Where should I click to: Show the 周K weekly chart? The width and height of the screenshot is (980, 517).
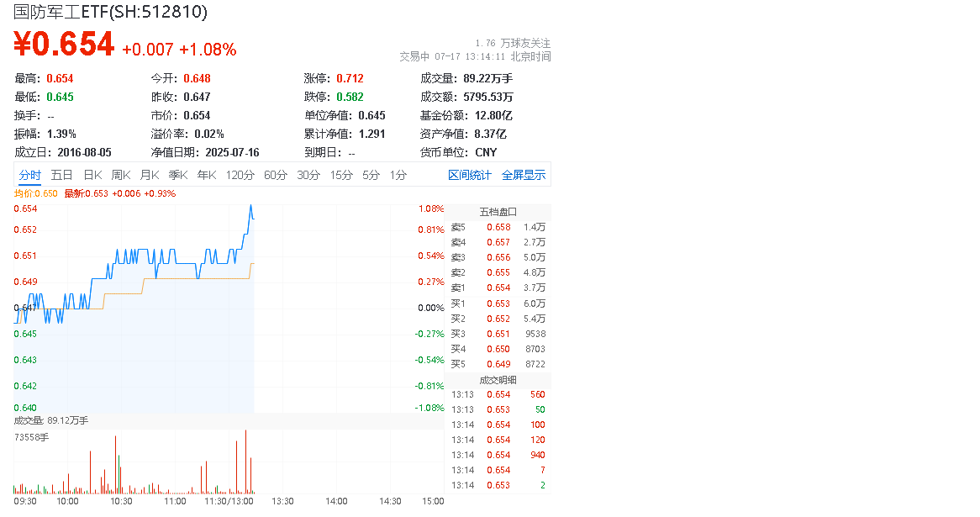[121, 175]
